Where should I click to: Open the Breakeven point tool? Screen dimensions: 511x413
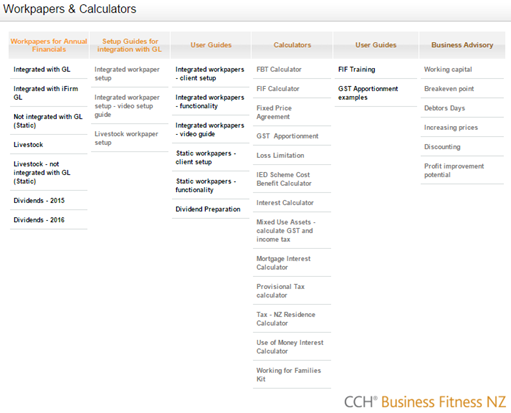[449, 89]
